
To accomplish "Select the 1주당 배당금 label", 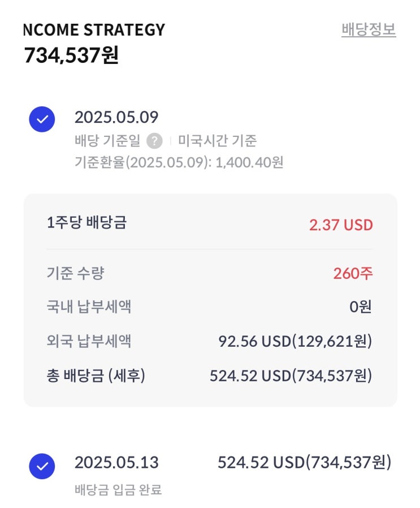I will (86, 222).
